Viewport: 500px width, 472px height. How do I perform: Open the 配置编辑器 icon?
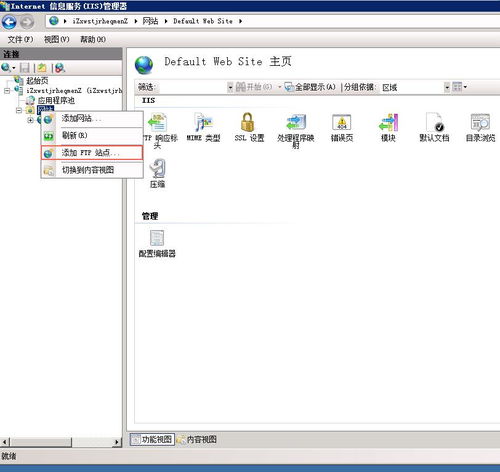tap(157, 244)
